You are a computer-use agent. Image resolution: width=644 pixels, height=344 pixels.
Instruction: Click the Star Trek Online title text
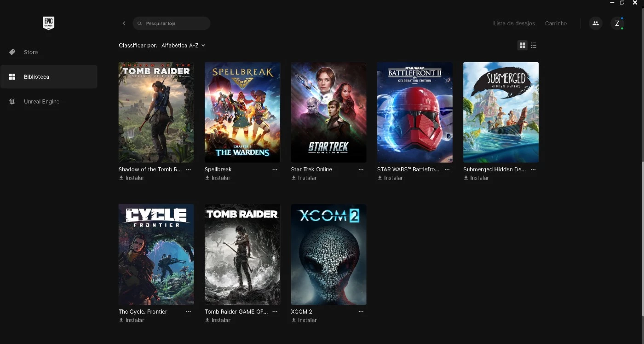coord(311,169)
